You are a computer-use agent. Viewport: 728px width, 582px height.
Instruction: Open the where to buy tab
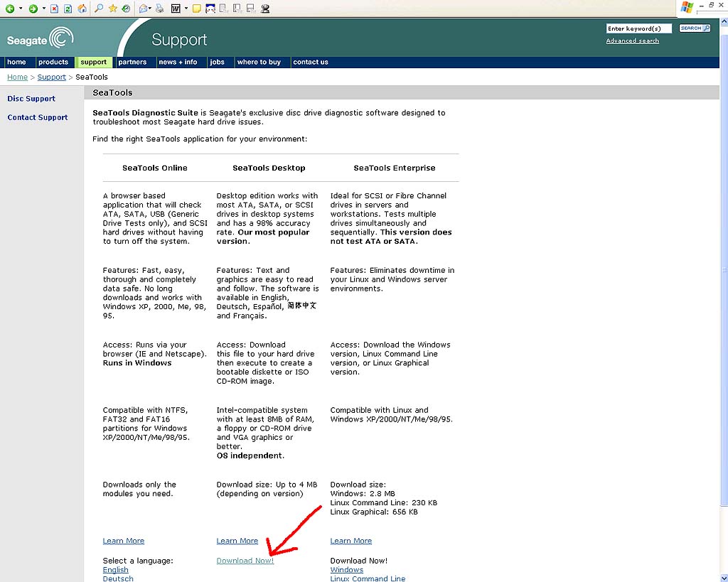(259, 63)
